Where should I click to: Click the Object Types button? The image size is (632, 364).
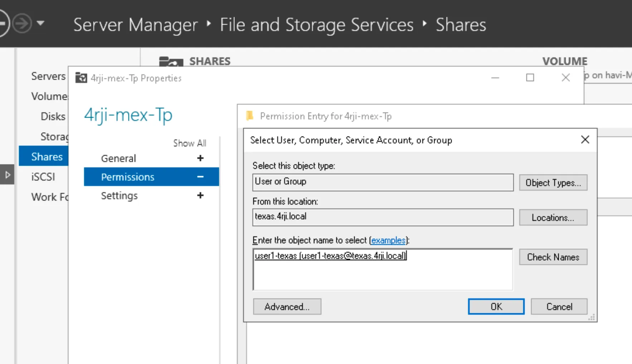tap(553, 183)
